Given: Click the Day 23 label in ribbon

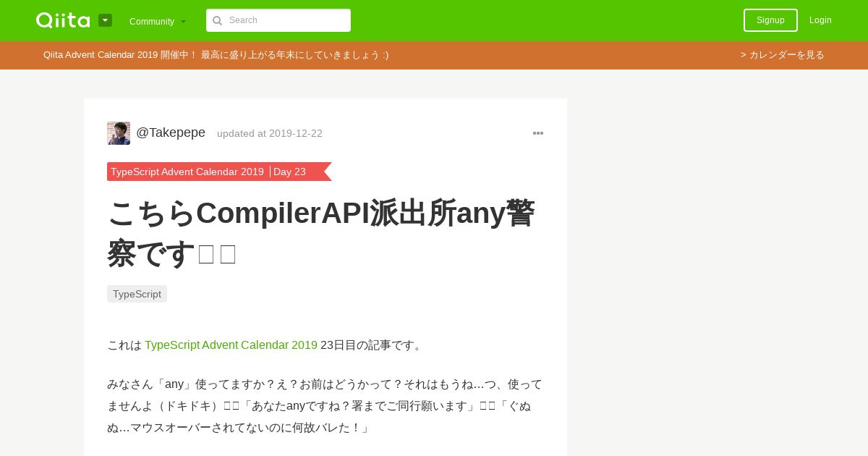Looking at the screenshot, I should pyautogui.click(x=289, y=172).
